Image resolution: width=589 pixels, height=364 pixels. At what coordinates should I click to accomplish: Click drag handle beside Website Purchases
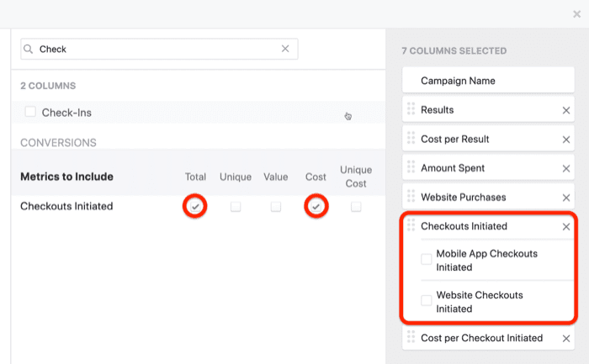[x=411, y=198]
